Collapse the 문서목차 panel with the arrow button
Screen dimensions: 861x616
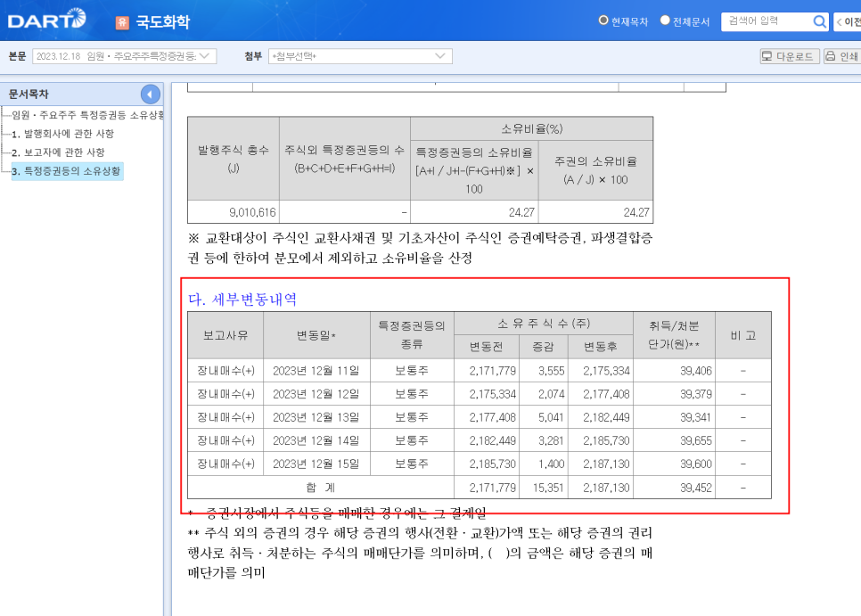(x=150, y=94)
